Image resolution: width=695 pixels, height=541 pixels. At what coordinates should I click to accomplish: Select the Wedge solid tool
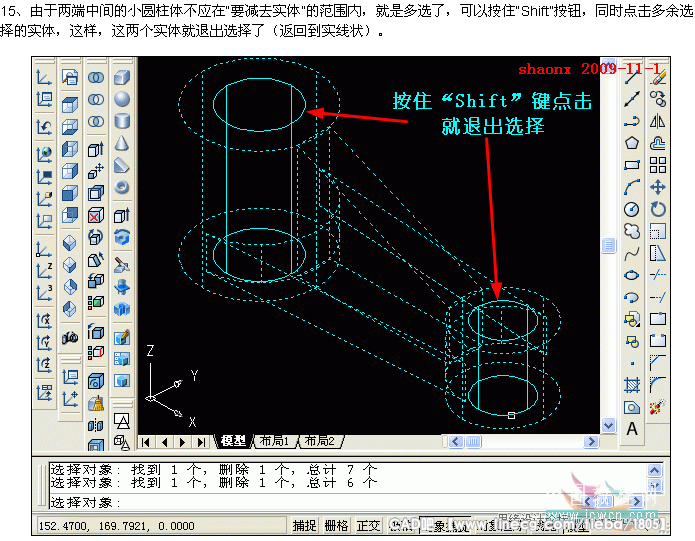(122, 165)
